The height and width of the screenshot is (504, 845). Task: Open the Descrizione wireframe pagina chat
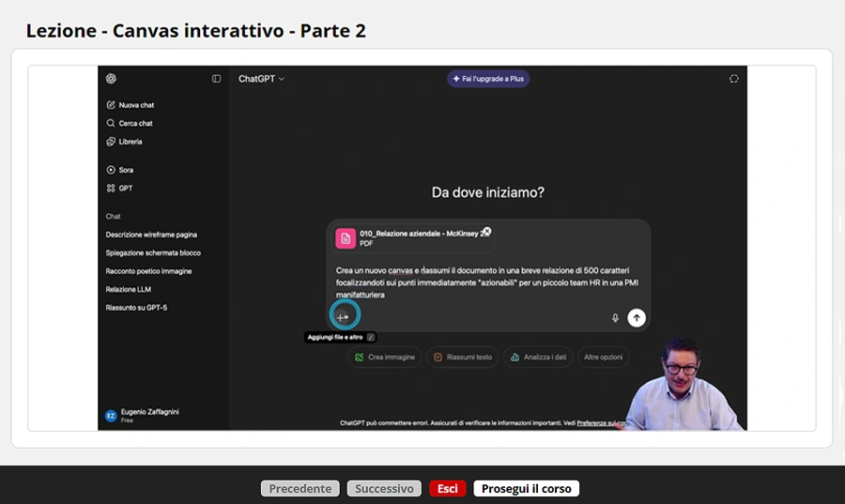(151, 235)
